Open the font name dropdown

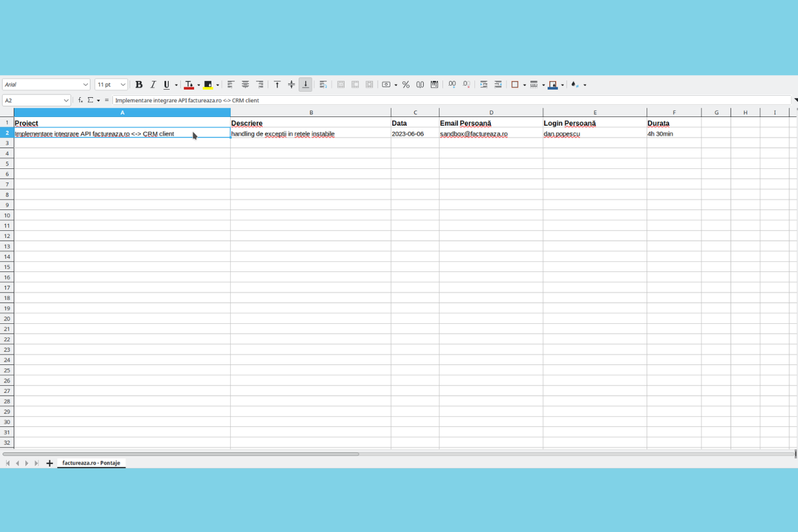click(85, 84)
